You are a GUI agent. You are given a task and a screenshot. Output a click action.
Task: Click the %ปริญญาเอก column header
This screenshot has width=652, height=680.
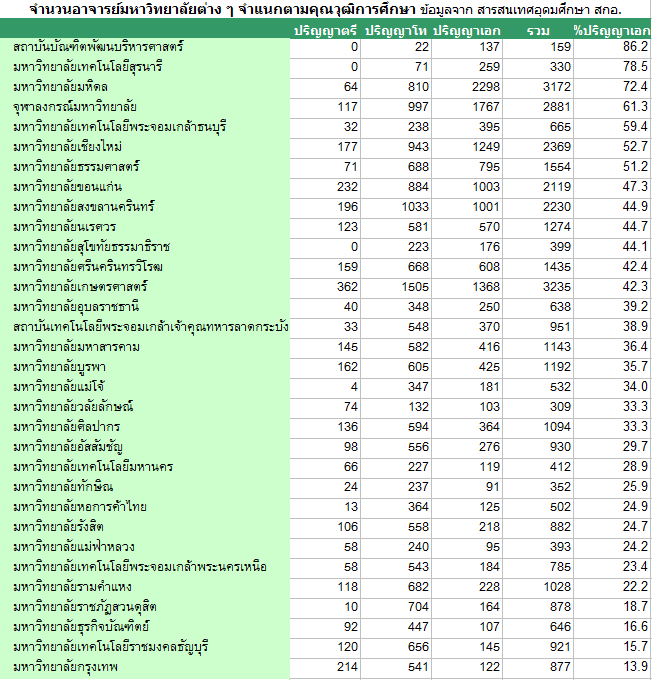pyautogui.click(x=612, y=31)
